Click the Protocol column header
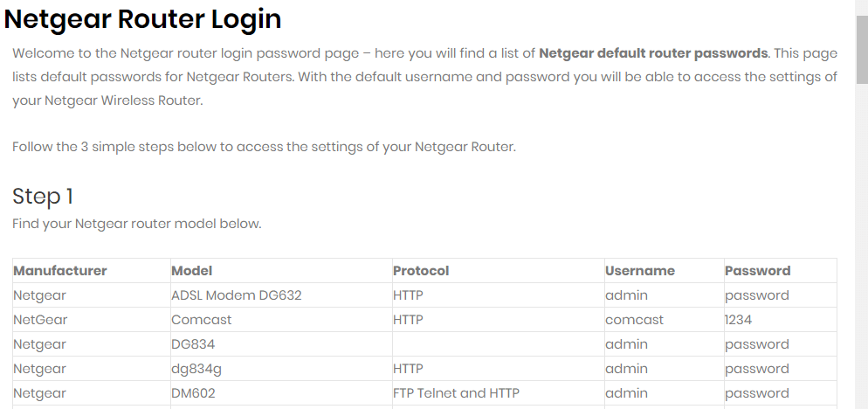 [421, 271]
